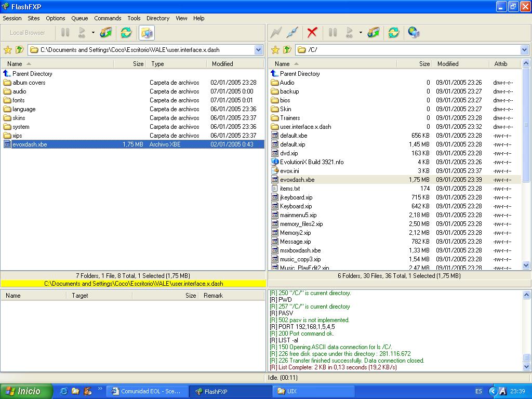This screenshot has width=532, height=399.
Task: Open the Commands menu
Action: pyautogui.click(x=108, y=18)
